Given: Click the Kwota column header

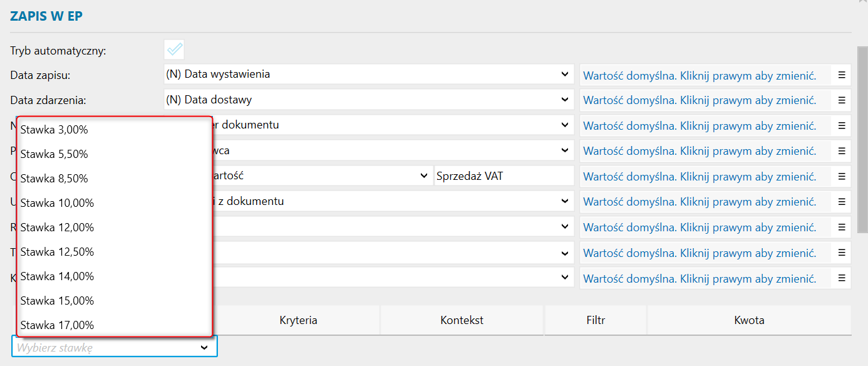Looking at the screenshot, I should (749, 320).
